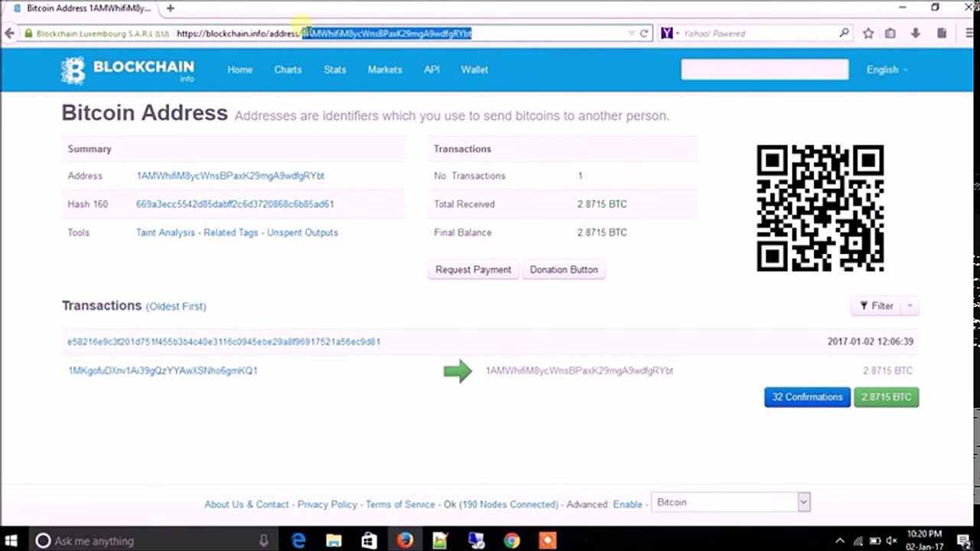
Task: Expand the Filter dropdown arrow
Action: pyautogui.click(x=910, y=306)
